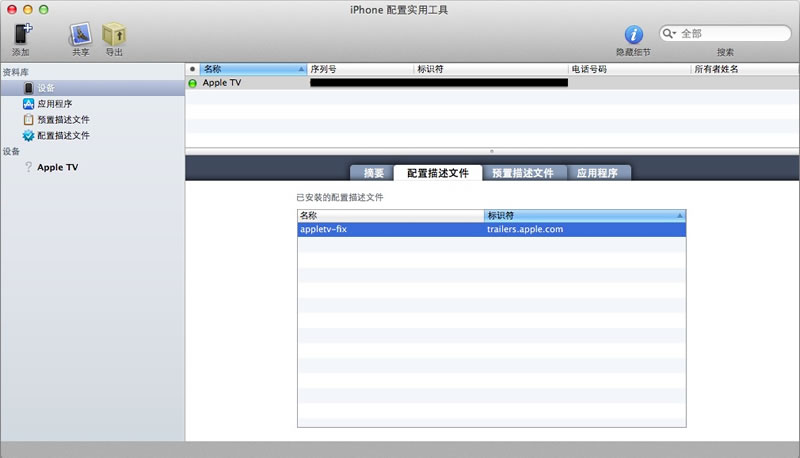Screen dimensions: 800x458
Task: Click the 序列号 column header
Action: tap(360, 69)
